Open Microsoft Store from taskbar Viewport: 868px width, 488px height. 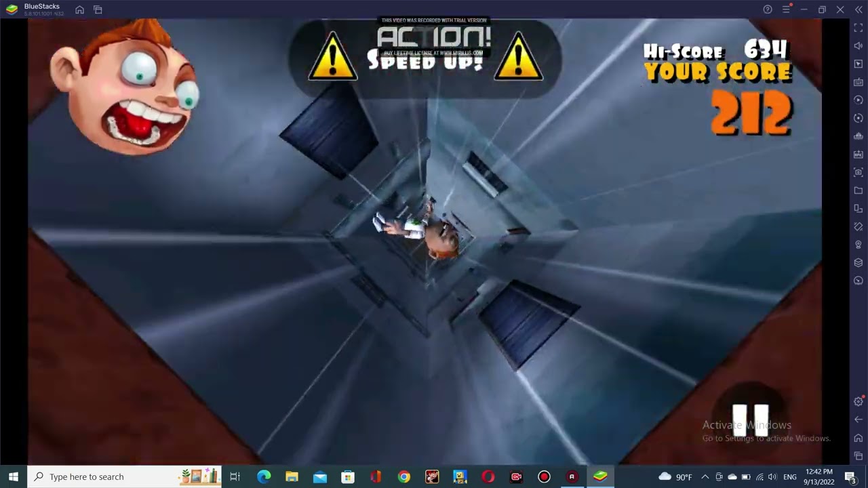pyautogui.click(x=347, y=476)
